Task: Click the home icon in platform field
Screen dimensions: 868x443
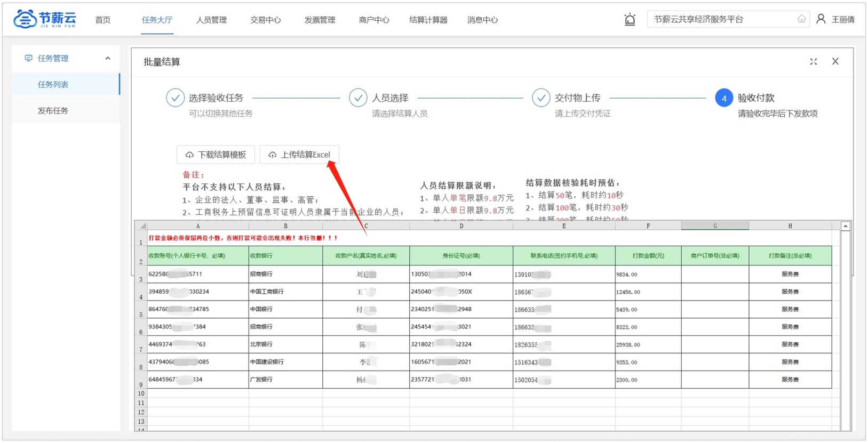Action: click(801, 19)
